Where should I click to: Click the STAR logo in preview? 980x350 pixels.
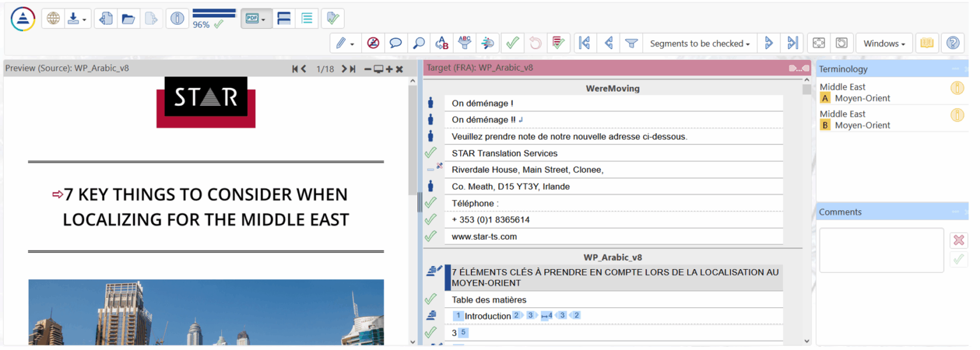(x=206, y=102)
